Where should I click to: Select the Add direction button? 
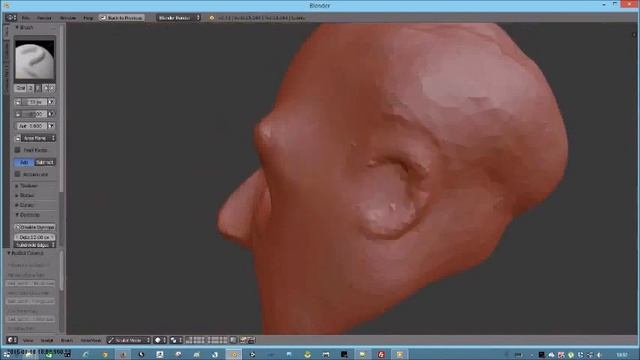pos(24,162)
